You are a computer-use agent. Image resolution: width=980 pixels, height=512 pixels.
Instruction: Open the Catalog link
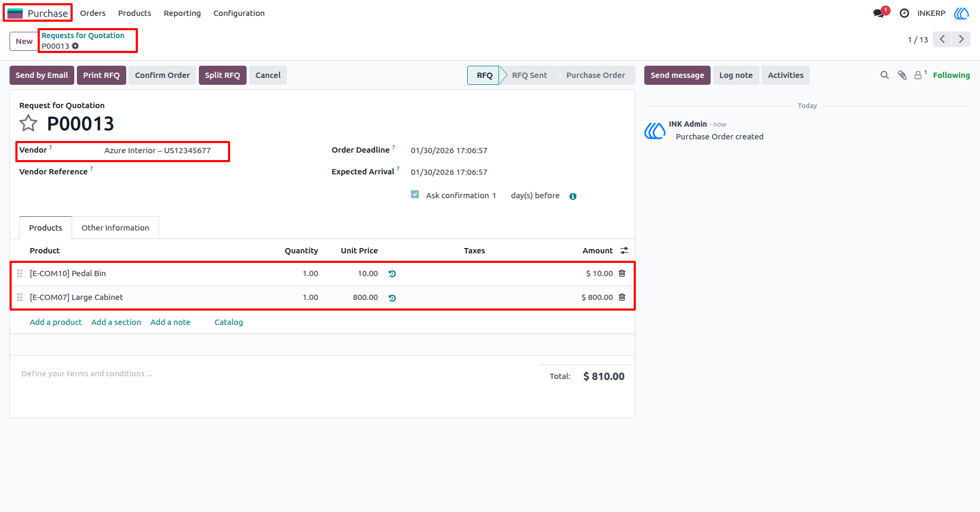click(229, 322)
